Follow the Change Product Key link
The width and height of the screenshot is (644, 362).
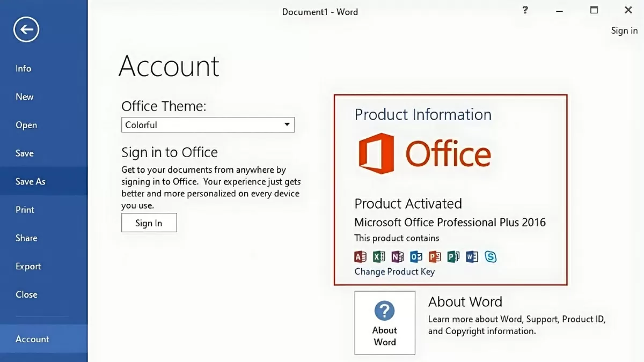[x=394, y=271]
